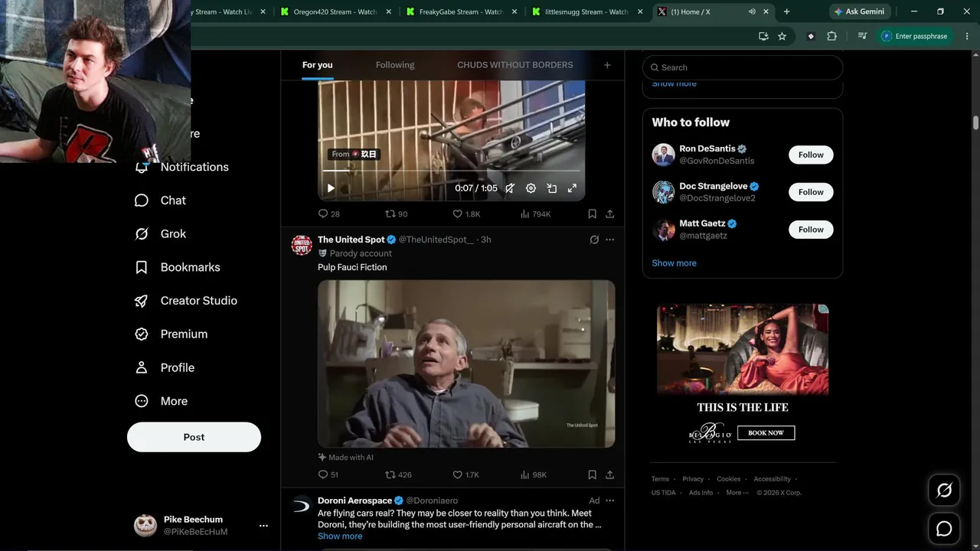Seek within the video progress bar
The height and width of the screenshot is (551, 980).
[452, 171]
